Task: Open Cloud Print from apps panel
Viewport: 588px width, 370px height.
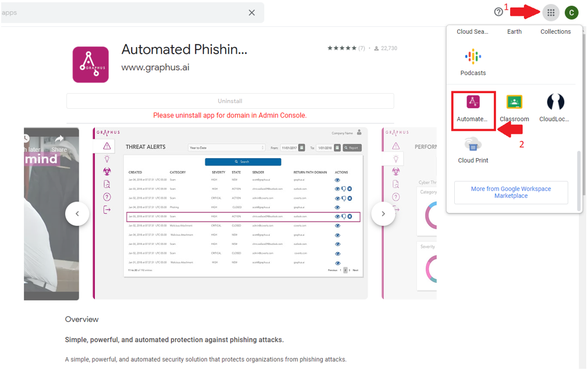Action: (473, 150)
